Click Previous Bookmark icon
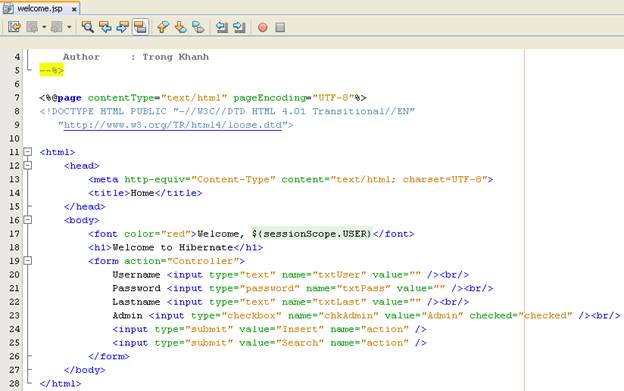The width and height of the screenshot is (624, 391). [163, 27]
